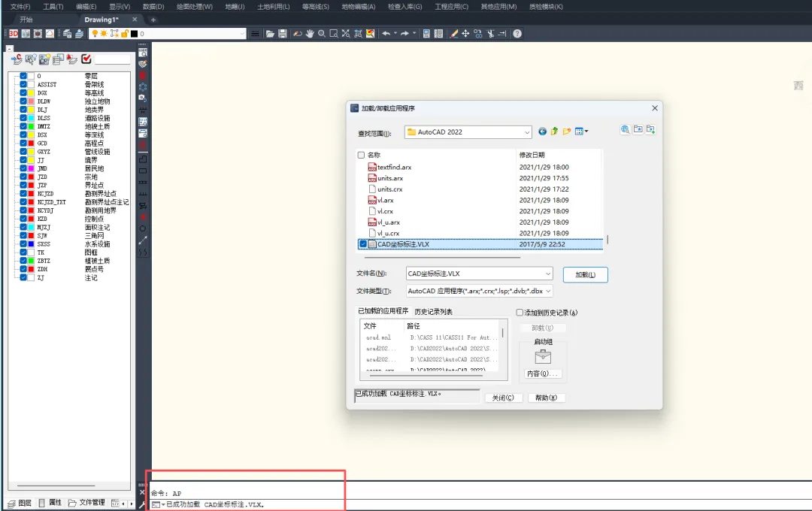Save the drawing with the floppy disk icon
The image size is (812, 511).
pyautogui.click(x=283, y=34)
